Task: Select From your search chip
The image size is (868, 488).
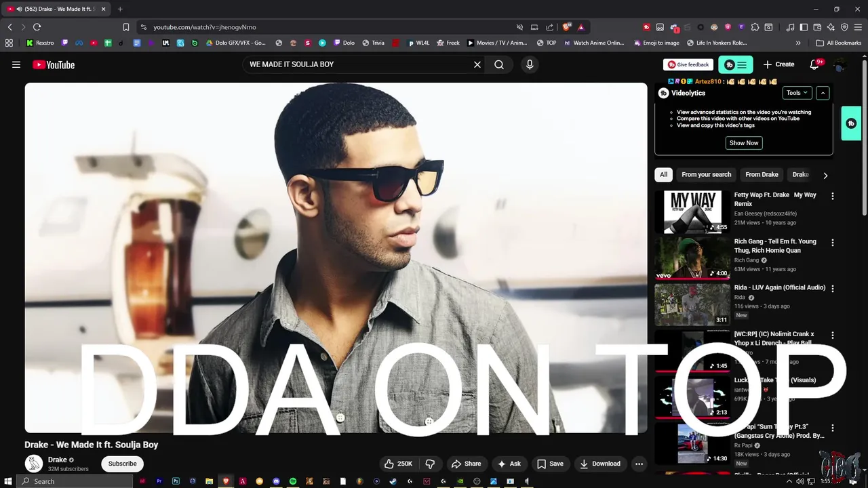Action: (707, 175)
